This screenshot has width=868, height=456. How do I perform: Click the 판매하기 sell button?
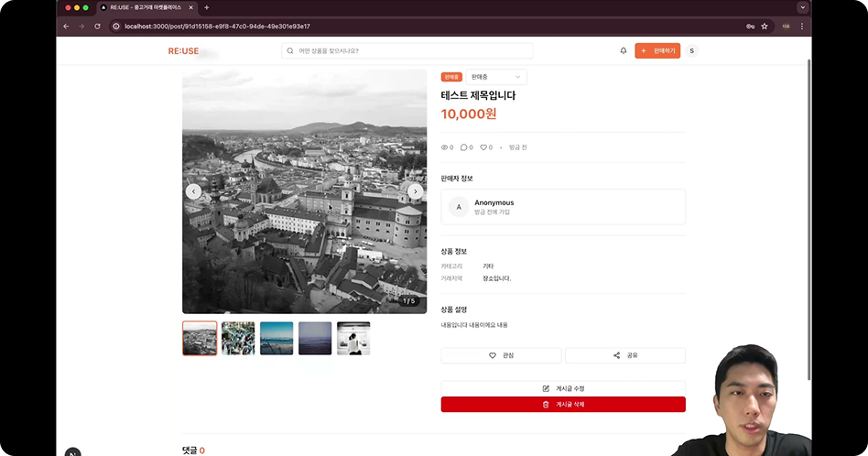coord(657,51)
